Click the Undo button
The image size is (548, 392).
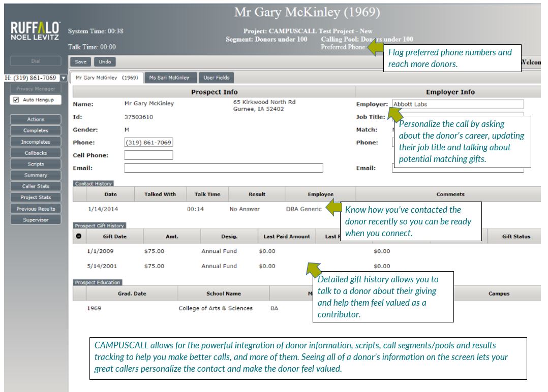105,62
